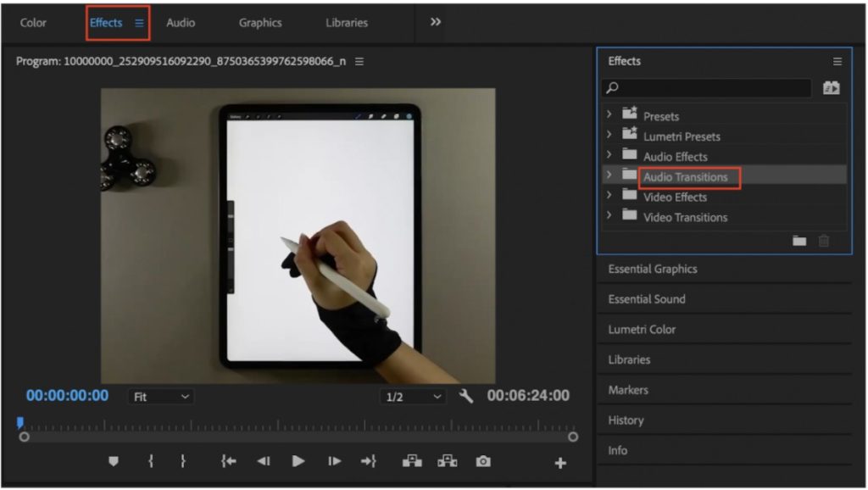Switch to the Audio workspace tab
This screenshot has height=490, width=868.
[x=180, y=23]
